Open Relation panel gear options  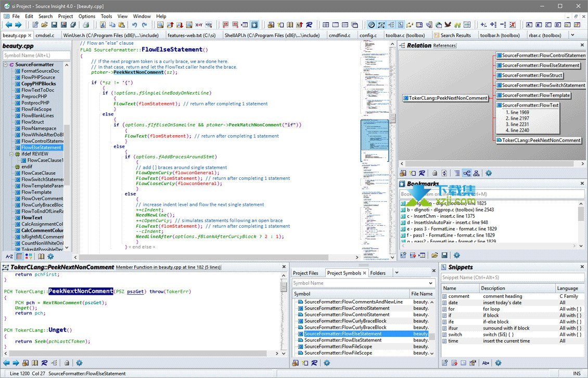(x=489, y=173)
